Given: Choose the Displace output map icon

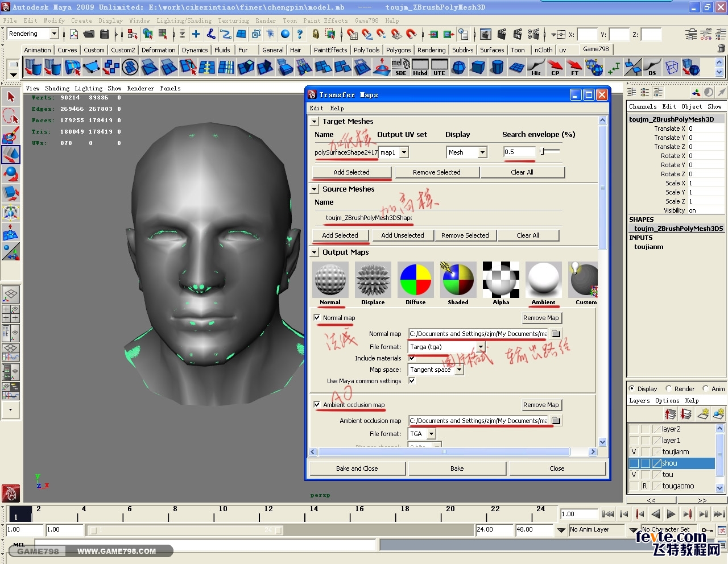Looking at the screenshot, I should coord(373,280).
